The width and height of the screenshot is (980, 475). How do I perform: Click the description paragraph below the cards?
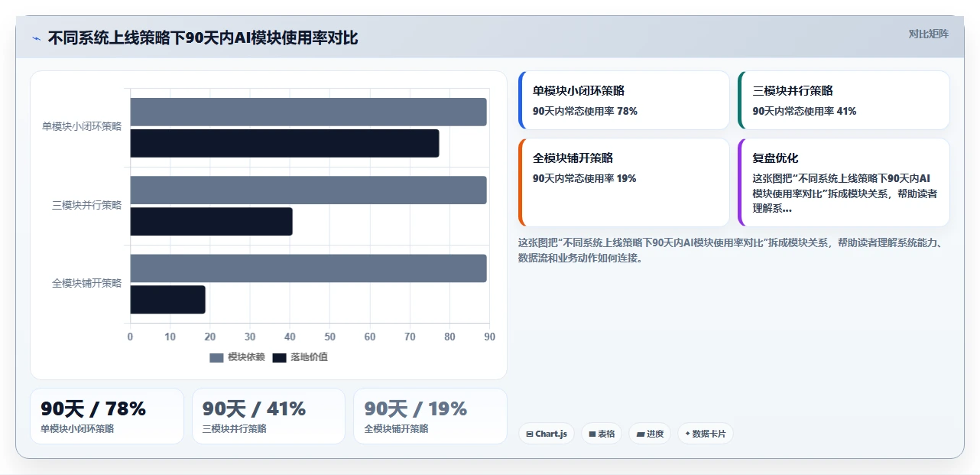(734, 250)
